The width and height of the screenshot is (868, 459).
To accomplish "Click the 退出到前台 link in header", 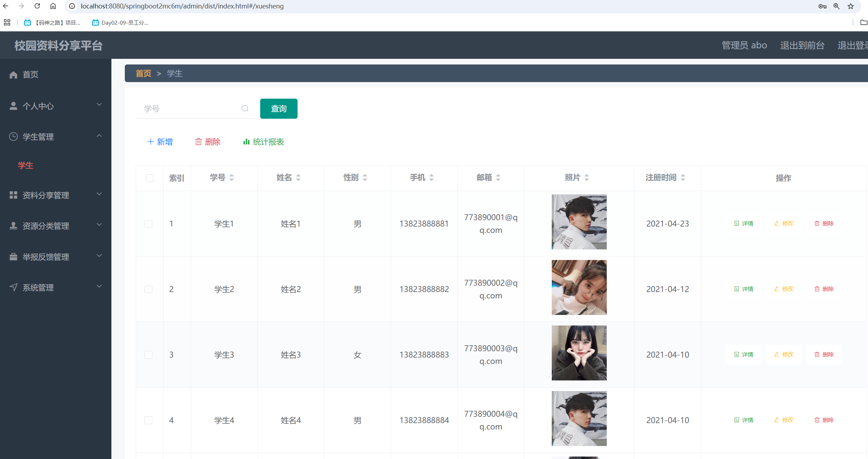I will [x=802, y=45].
